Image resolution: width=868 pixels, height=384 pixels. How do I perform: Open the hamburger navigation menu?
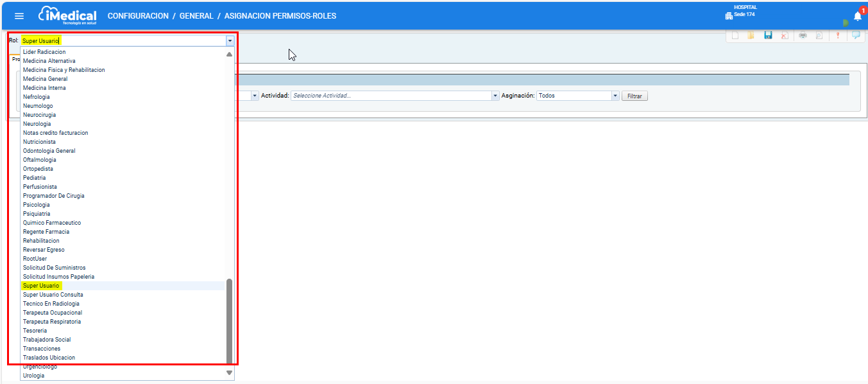pyautogui.click(x=19, y=16)
